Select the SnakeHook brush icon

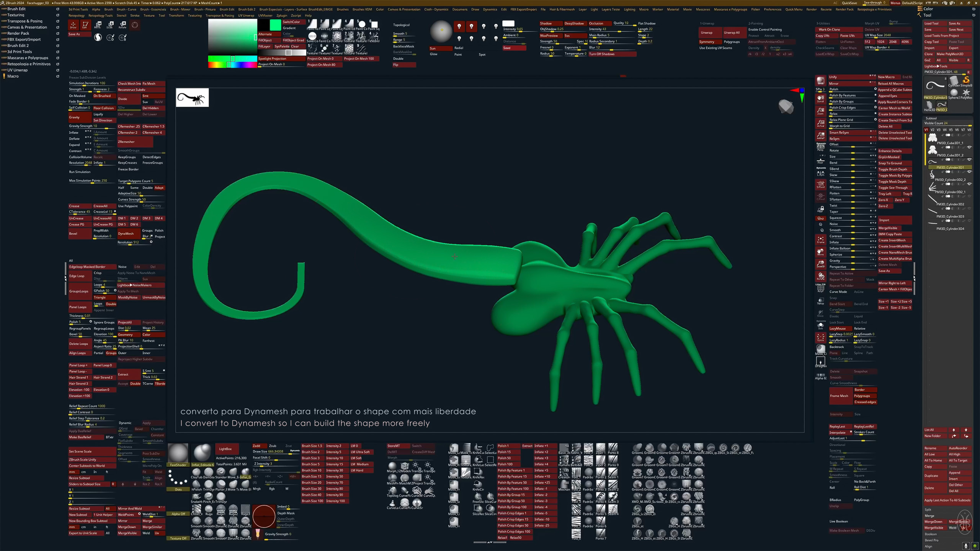(x=196, y=497)
